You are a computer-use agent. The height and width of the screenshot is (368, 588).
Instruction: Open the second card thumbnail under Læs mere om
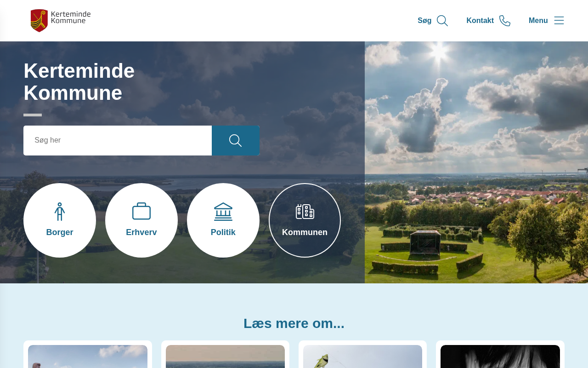point(225,356)
